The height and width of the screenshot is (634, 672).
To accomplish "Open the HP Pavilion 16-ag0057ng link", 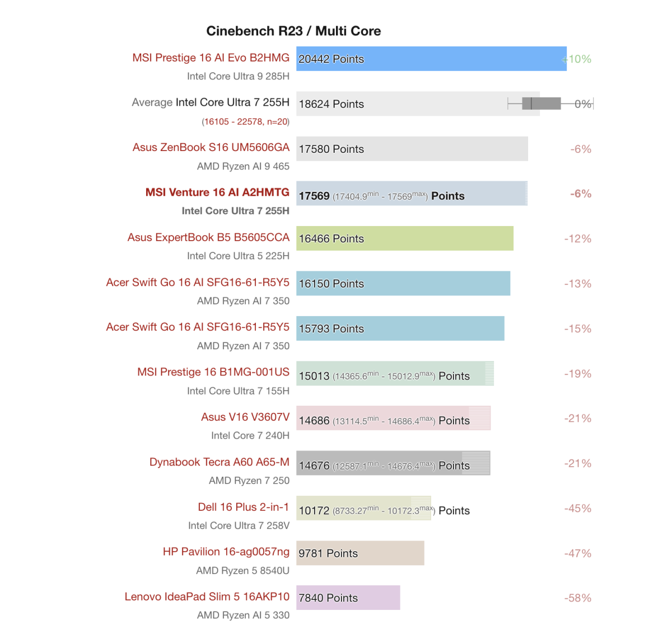I will point(226,552).
